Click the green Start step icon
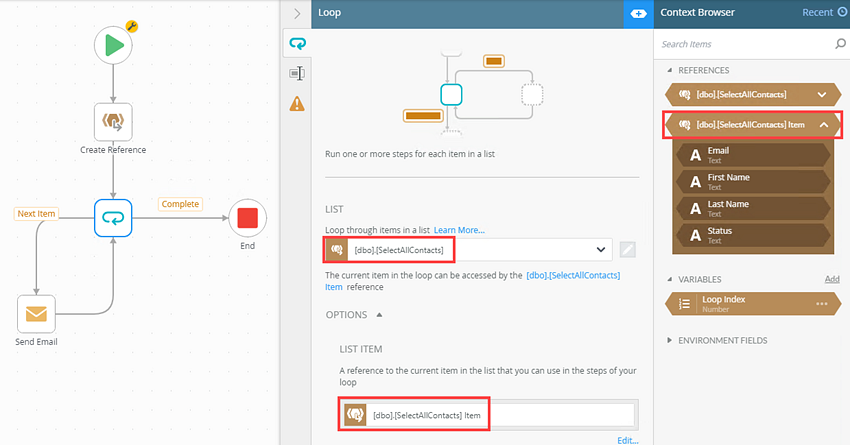Screen dimensions: 850x445 pyautogui.click(x=113, y=45)
